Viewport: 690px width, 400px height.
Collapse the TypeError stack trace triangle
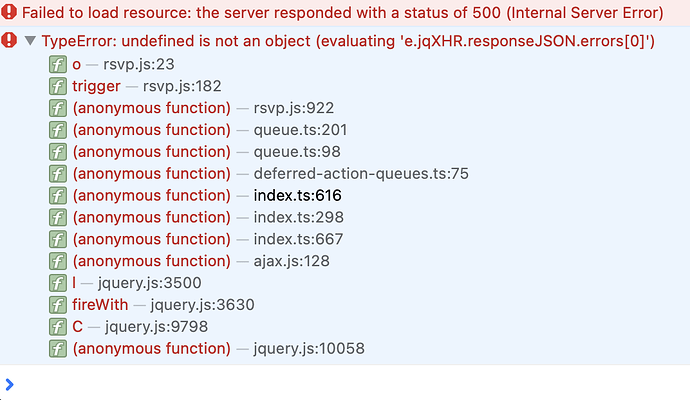tap(30, 41)
